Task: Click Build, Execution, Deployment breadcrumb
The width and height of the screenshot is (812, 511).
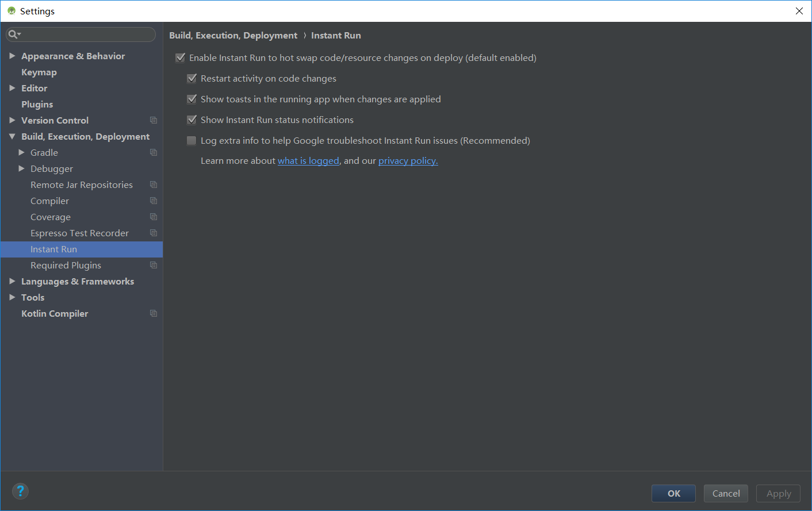Action: click(x=233, y=35)
